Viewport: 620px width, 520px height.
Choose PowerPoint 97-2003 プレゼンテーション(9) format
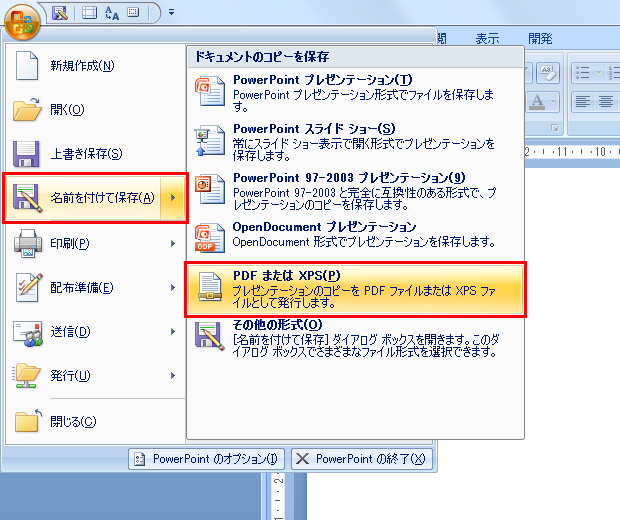tap(355, 190)
